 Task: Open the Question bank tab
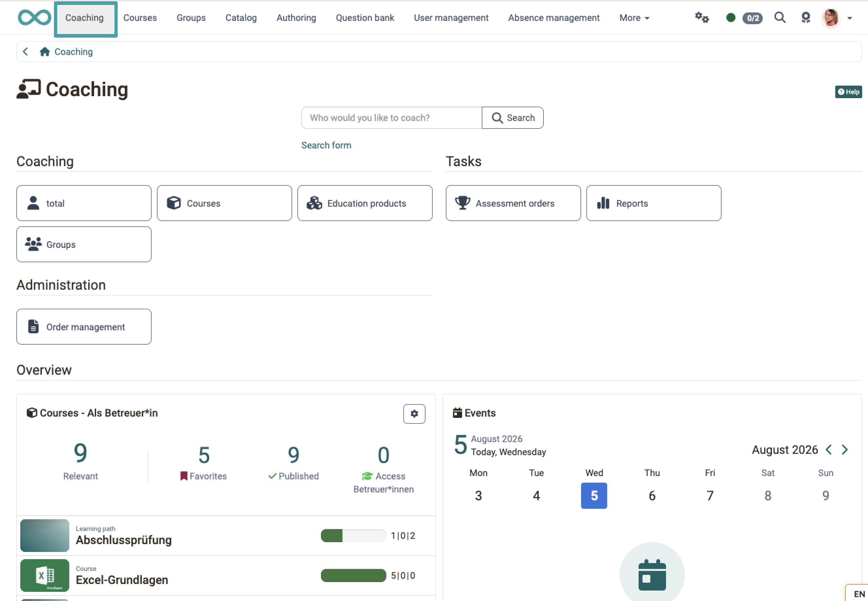365,18
